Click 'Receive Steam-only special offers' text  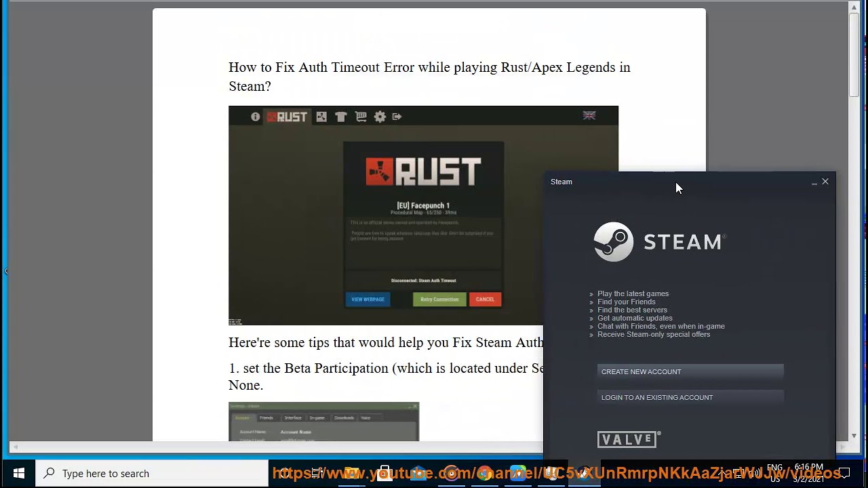(654, 334)
